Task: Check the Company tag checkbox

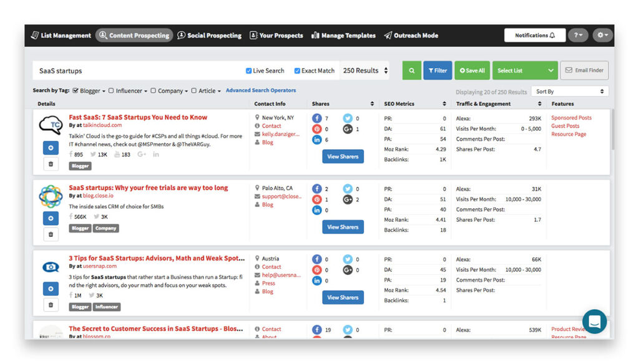Action: coord(154,91)
